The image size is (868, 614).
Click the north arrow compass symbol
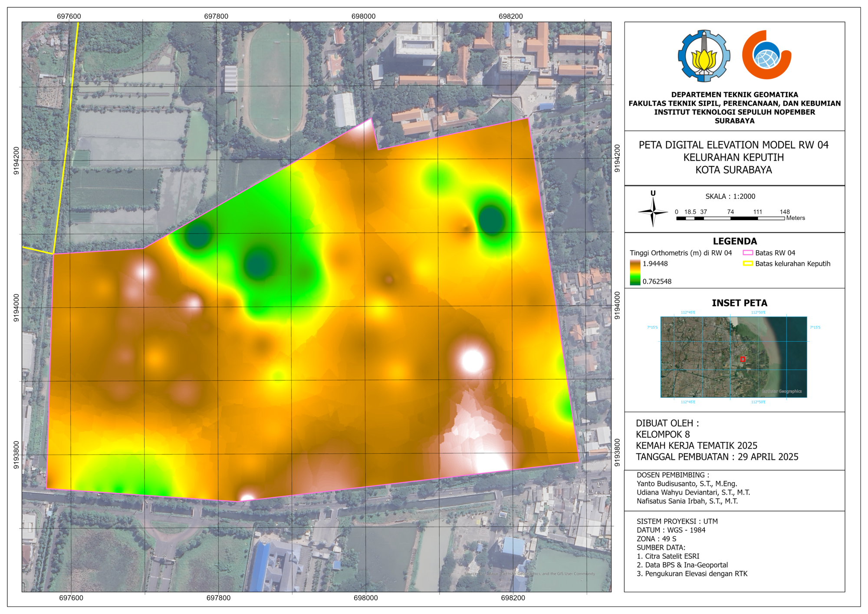coord(653,212)
